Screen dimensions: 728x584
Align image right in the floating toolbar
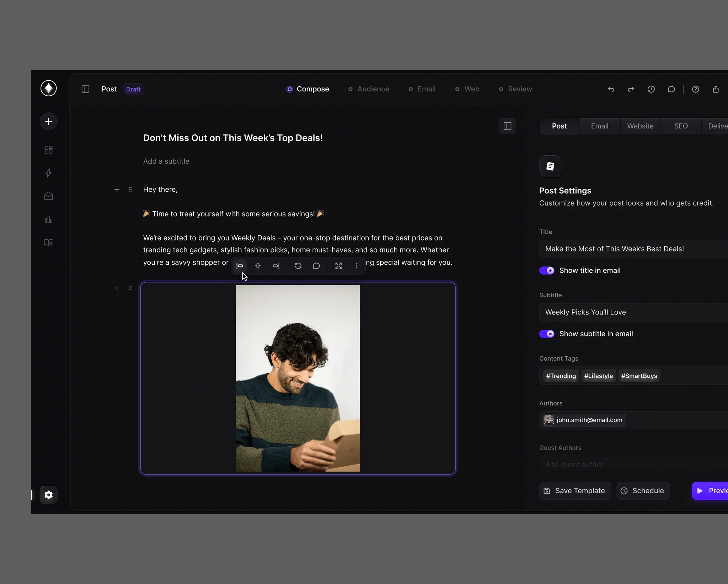point(276,266)
